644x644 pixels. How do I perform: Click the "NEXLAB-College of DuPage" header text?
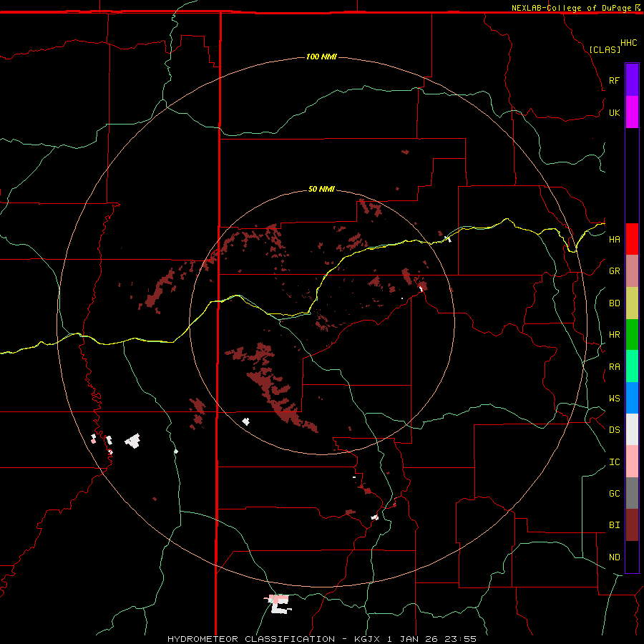(x=571, y=8)
